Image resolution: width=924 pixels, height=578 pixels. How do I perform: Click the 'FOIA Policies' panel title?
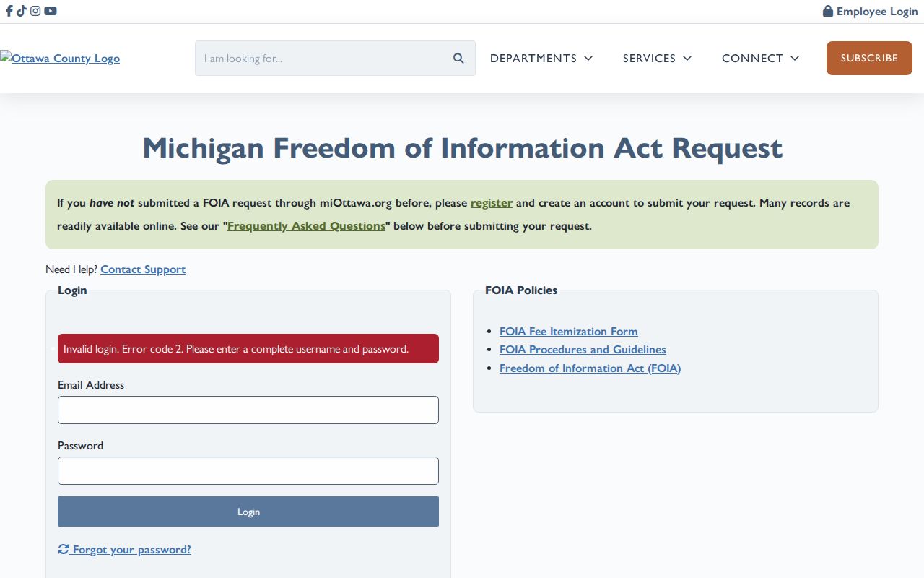pos(521,290)
